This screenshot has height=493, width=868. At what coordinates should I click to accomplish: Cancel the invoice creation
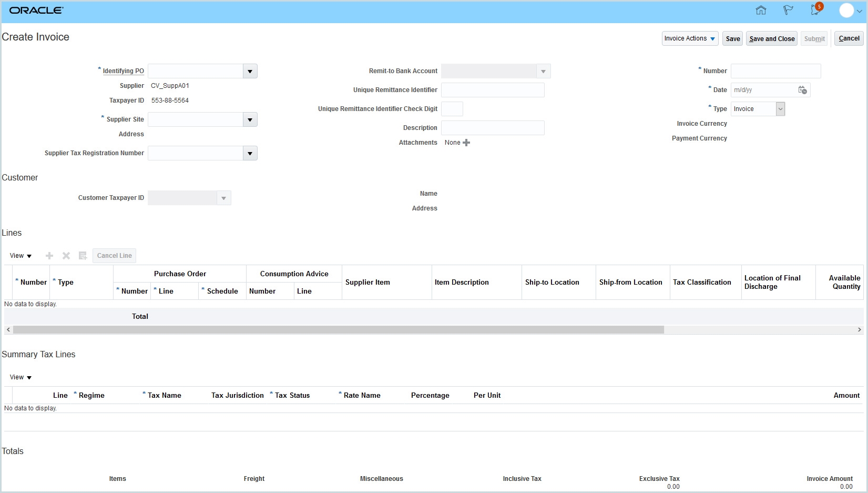click(849, 38)
